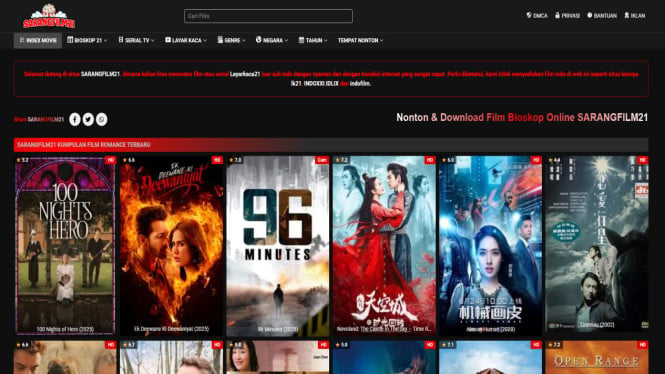Click HD badge on 100 Nights of Hero

click(111, 160)
